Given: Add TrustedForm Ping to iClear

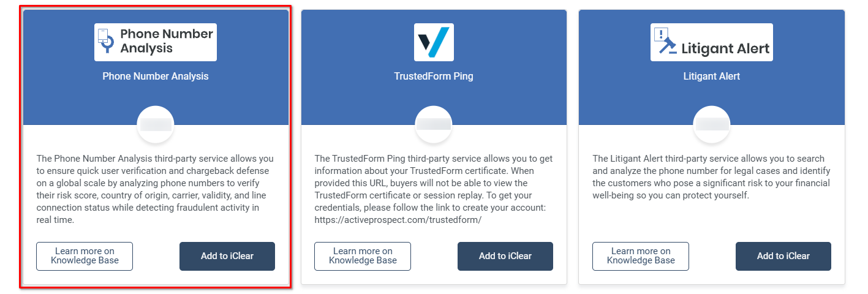Looking at the screenshot, I should 505,256.
